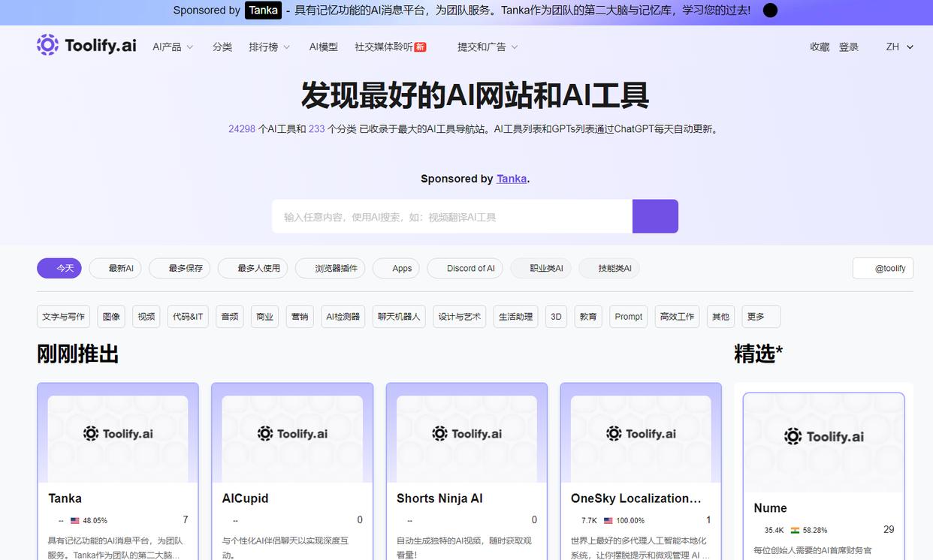Click the black circle icon in sponsor banner
Screen dimensions: 933x560
tap(770, 11)
